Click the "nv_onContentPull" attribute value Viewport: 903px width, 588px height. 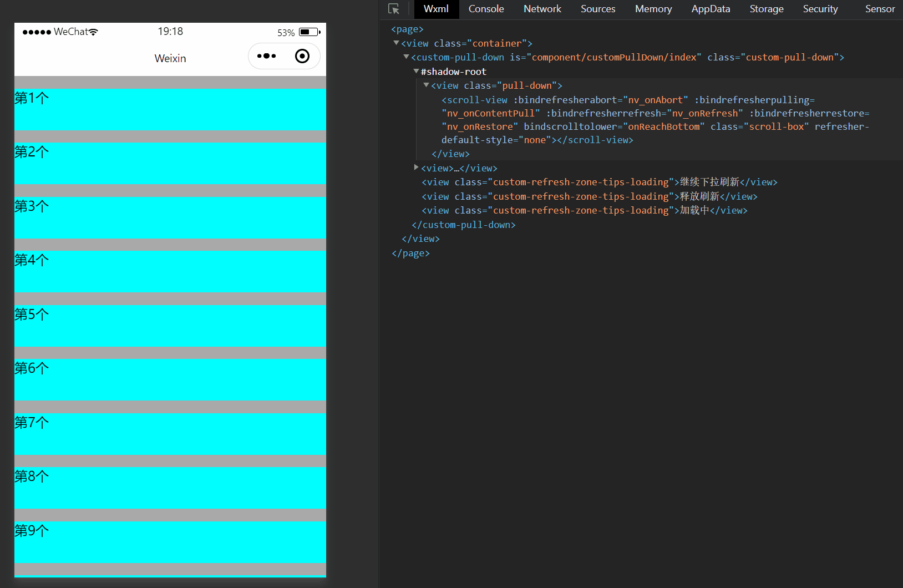point(491,113)
